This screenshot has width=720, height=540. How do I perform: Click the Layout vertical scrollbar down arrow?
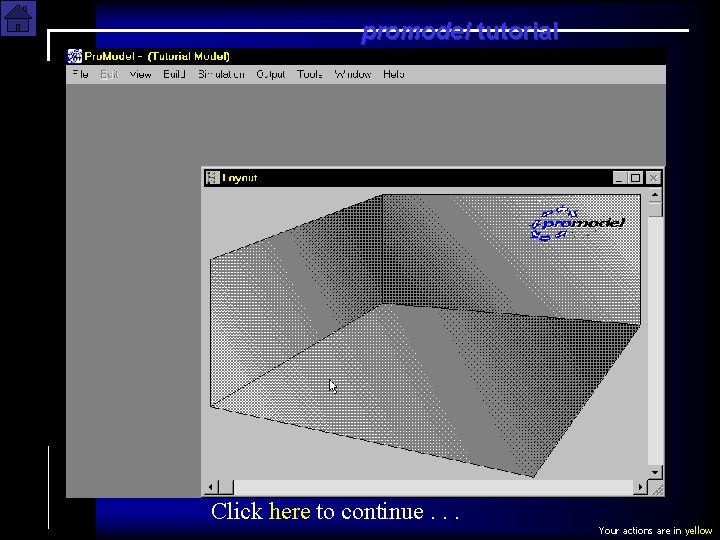tap(655, 472)
